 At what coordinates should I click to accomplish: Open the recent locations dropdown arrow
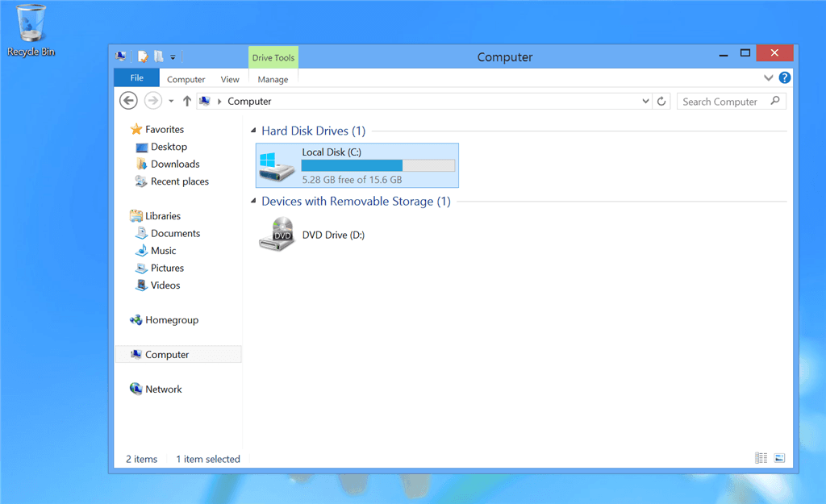171,101
